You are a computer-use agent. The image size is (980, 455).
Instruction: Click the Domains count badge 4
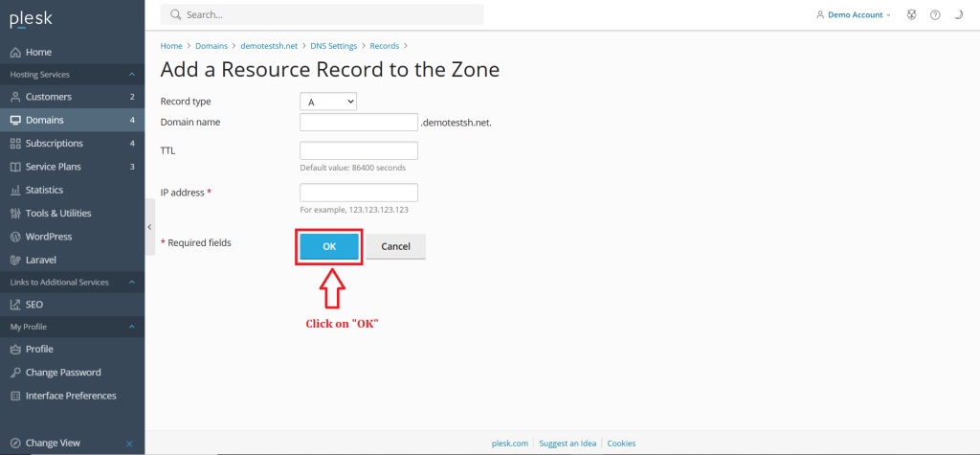(x=132, y=120)
